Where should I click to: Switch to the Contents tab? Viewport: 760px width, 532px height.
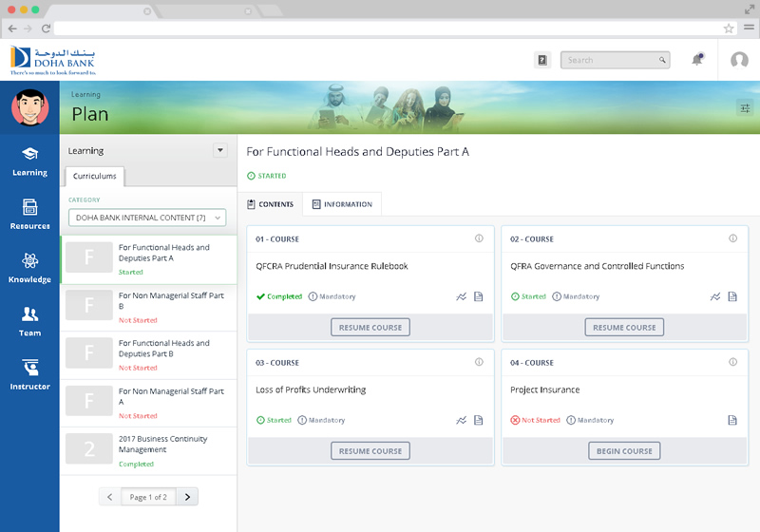click(x=271, y=204)
